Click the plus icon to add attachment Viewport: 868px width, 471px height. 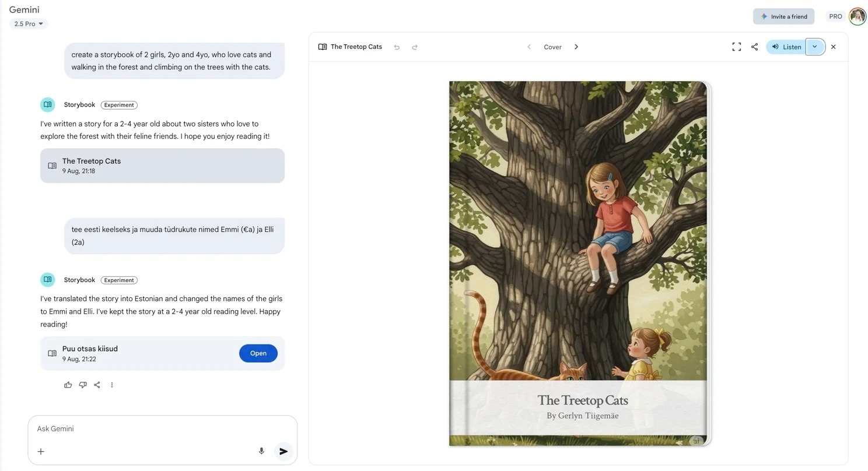pyautogui.click(x=41, y=451)
